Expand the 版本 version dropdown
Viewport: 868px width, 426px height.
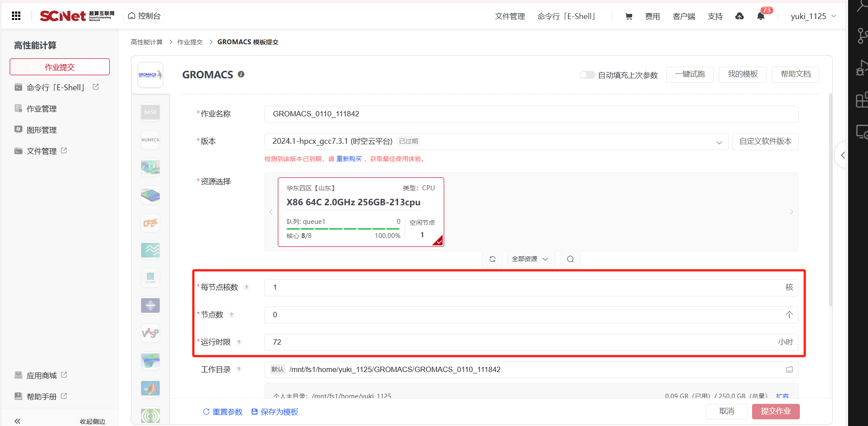point(496,142)
